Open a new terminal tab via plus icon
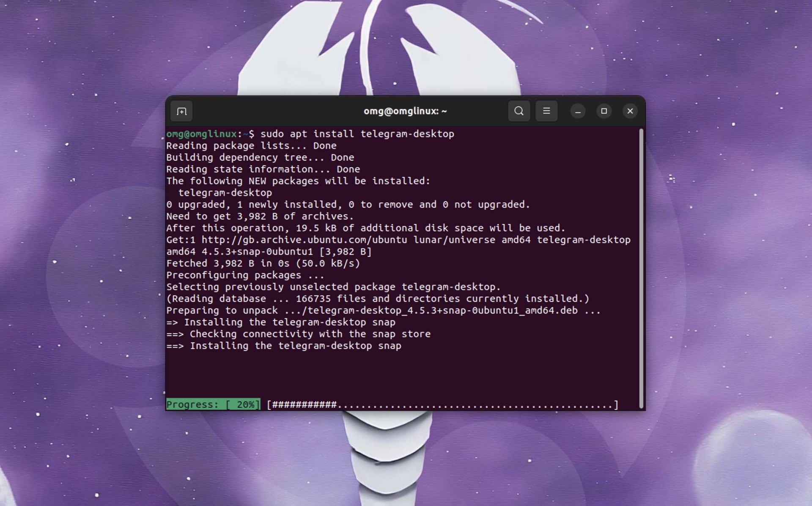Viewport: 812px width, 506px height. pyautogui.click(x=181, y=111)
